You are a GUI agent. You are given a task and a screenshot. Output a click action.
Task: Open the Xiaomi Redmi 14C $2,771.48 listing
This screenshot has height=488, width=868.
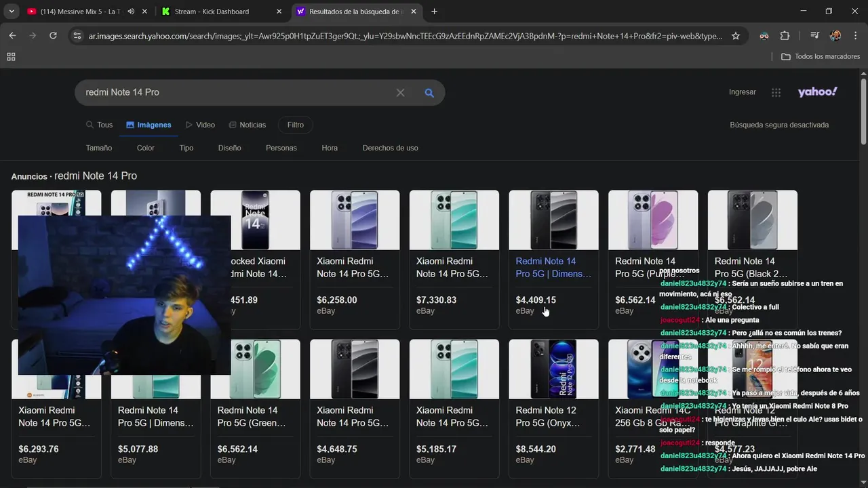653,409
